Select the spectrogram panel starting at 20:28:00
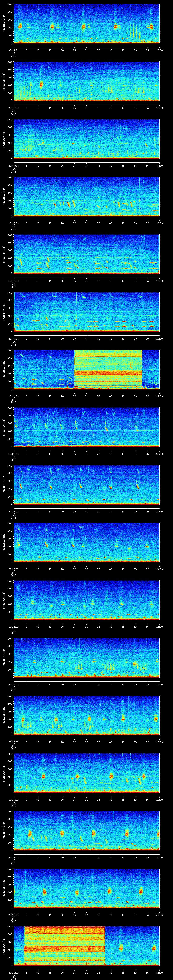The width and height of the screenshot is (173, 980). click(87, 831)
